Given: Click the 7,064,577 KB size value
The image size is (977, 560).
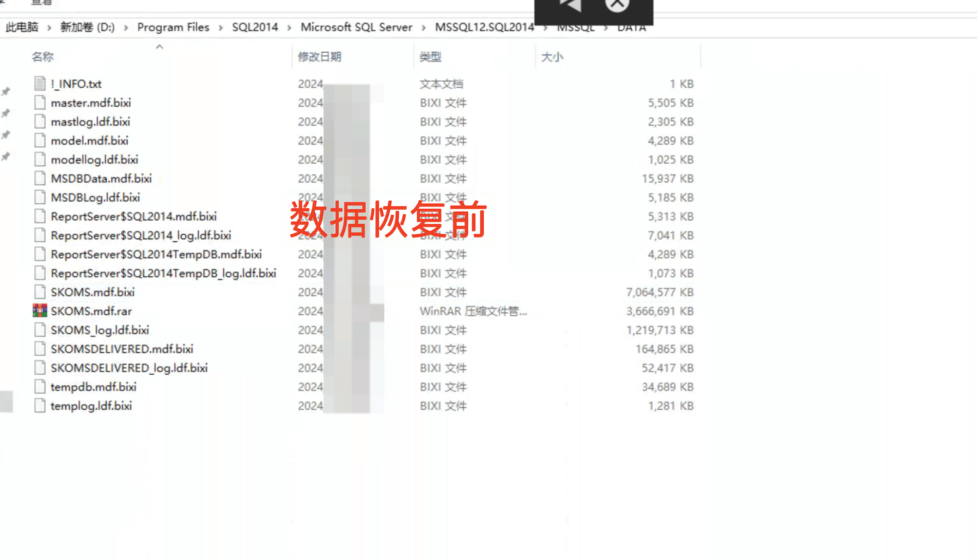Looking at the screenshot, I should [660, 292].
